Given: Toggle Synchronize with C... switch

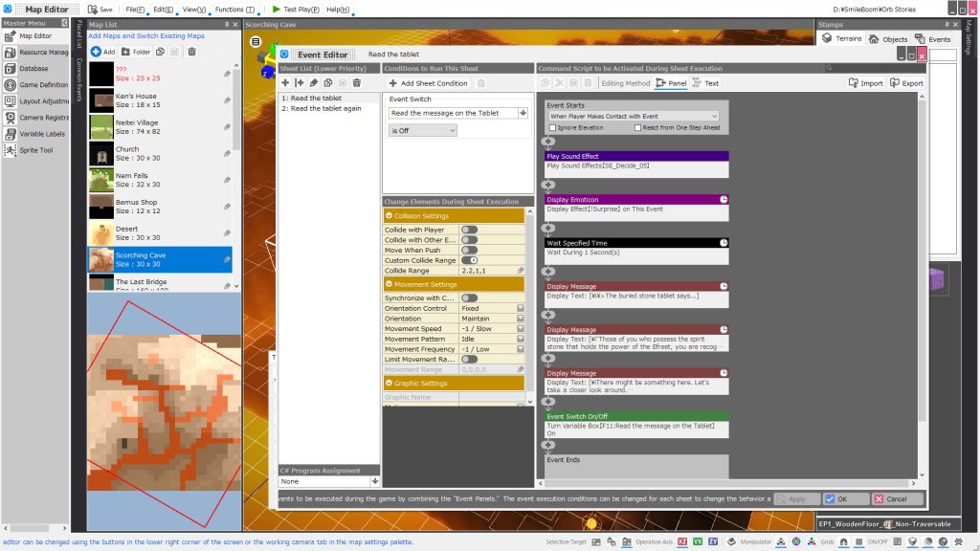Looking at the screenshot, I should [469, 298].
